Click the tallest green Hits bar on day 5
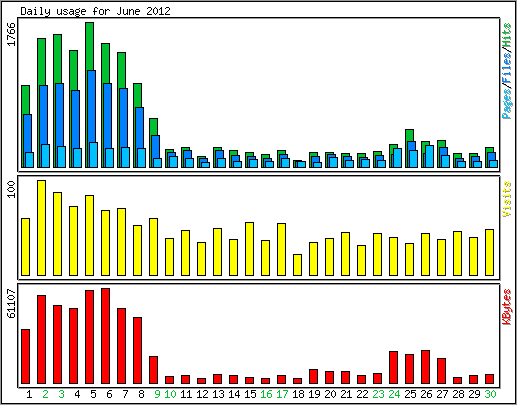 [89, 46]
